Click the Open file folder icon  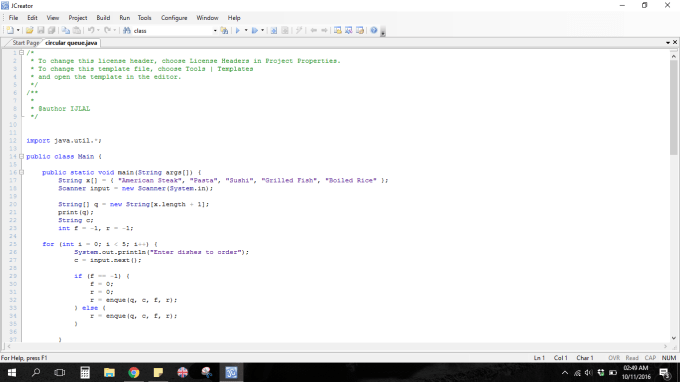click(29, 30)
